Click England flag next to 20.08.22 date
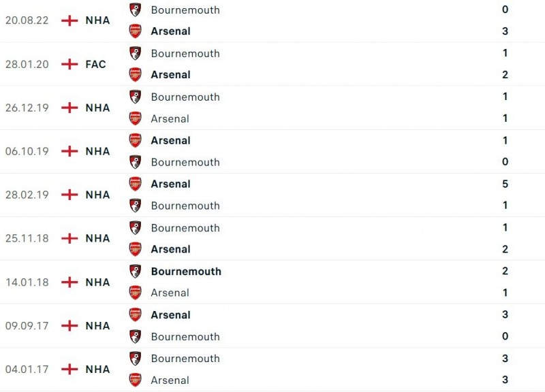 click(69, 20)
